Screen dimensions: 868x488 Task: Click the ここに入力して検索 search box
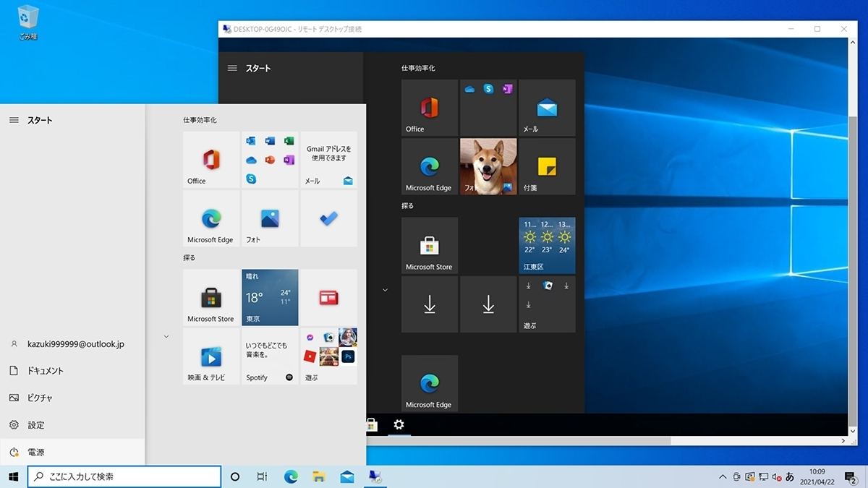point(124,476)
